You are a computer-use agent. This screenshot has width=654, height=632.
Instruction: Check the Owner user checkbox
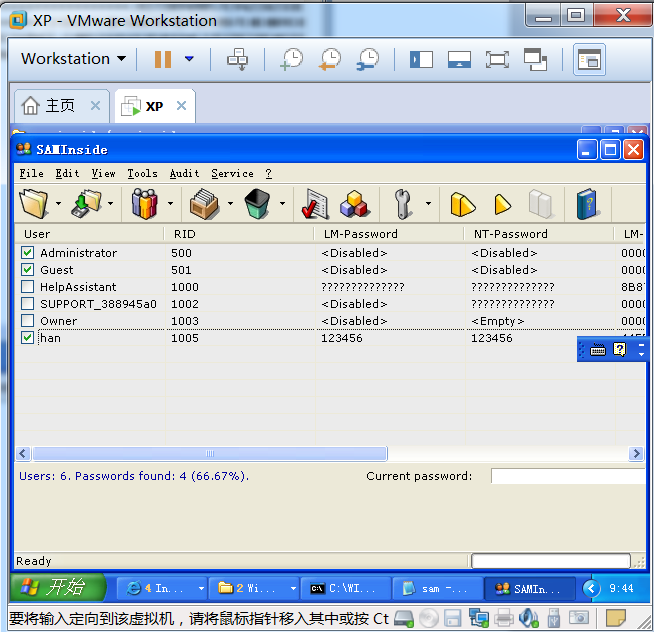coord(28,320)
